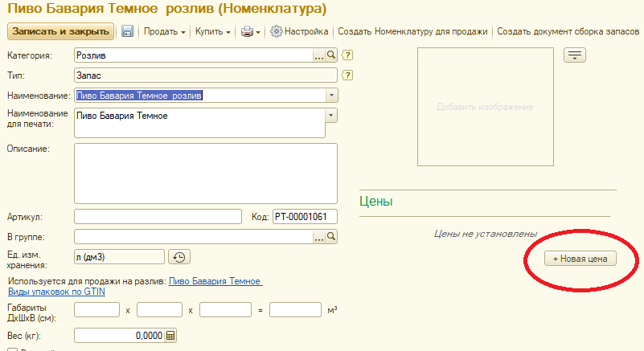Click the help icon beside Тип
This screenshot has width=644, height=351.
tap(348, 76)
